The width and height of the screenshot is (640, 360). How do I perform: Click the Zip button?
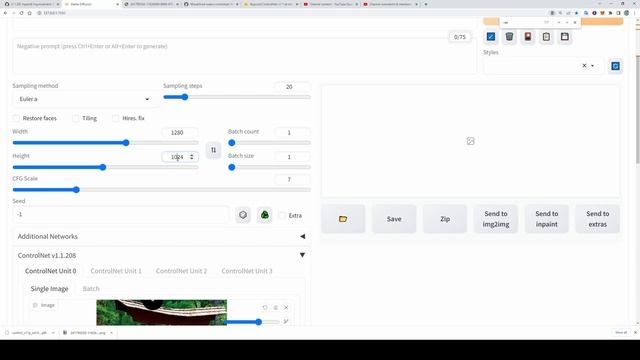[x=445, y=219]
